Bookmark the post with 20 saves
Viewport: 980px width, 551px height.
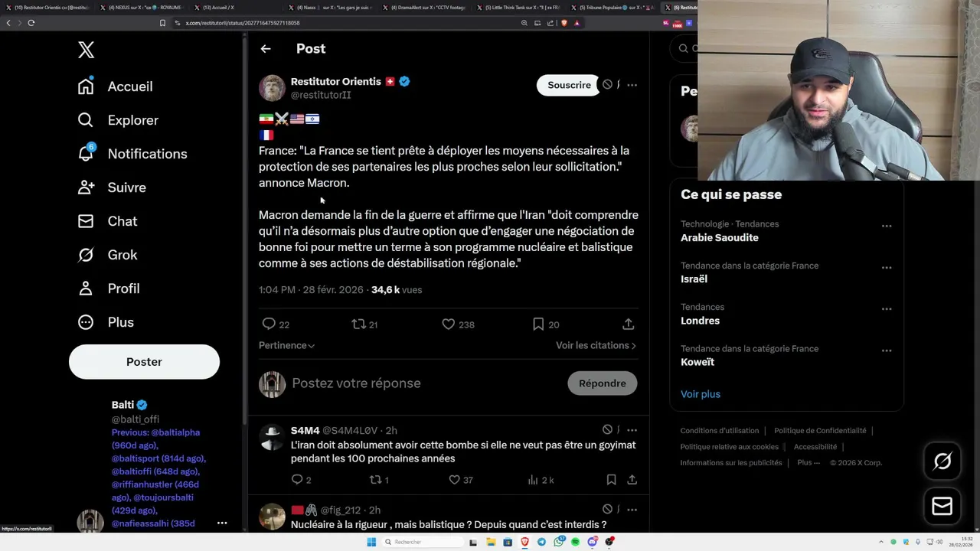(538, 324)
